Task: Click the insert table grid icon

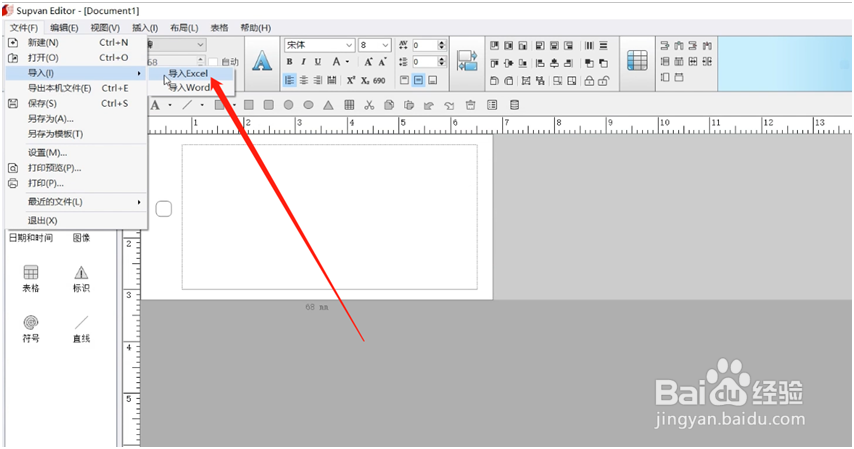Action: pos(637,60)
